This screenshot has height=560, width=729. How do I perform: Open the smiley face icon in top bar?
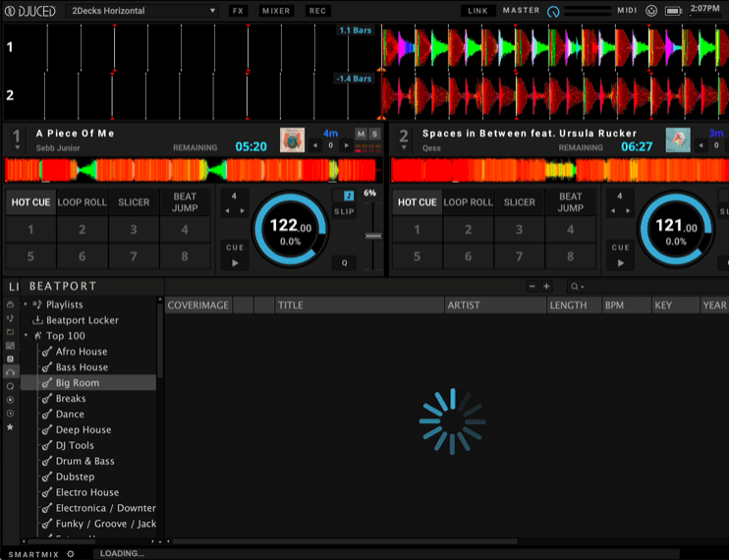coord(650,11)
